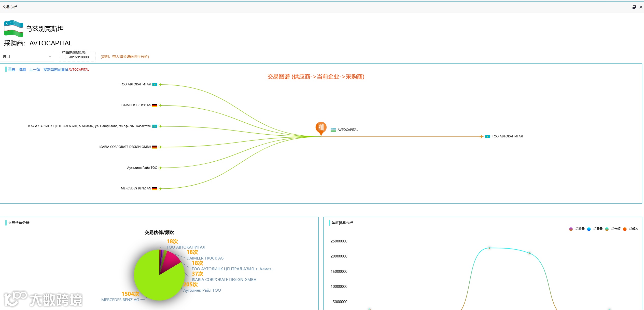Click the 收藏 favorite link
The width and height of the screenshot is (644, 310).
22,69
